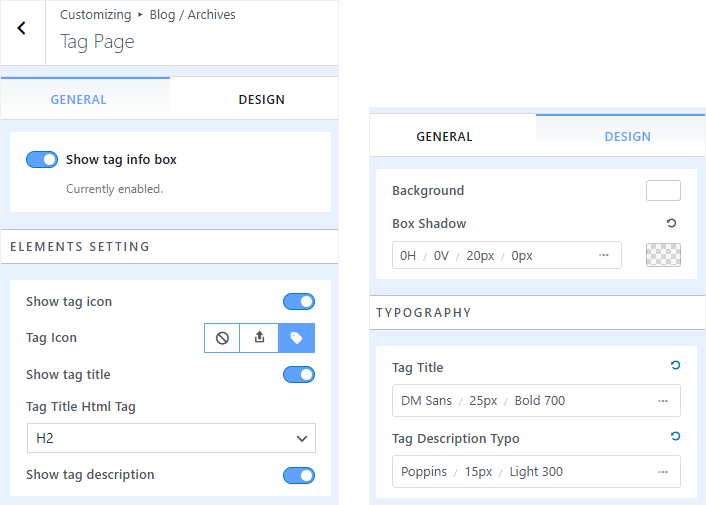The width and height of the screenshot is (706, 505).
Task: Switch to the General tab in right panel
Action: pyautogui.click(x=444, y=137)
